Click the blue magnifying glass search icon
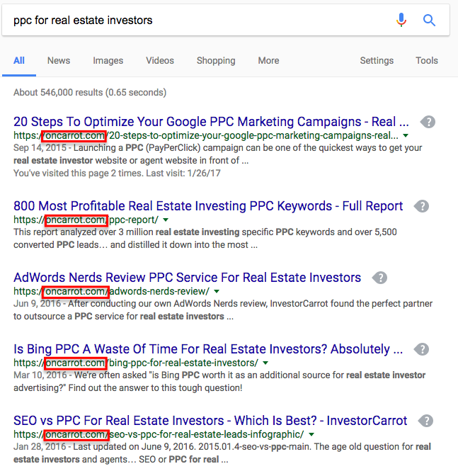 point(429,21)
